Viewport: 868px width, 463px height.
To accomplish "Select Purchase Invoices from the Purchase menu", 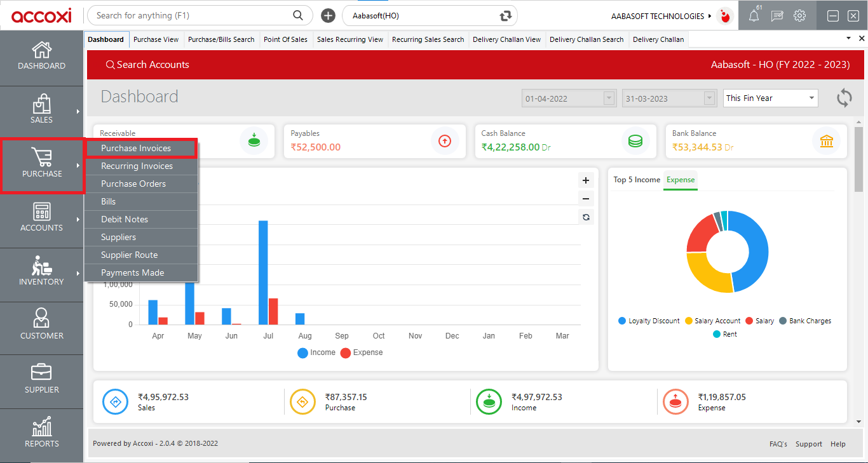I will coord(141,148).
